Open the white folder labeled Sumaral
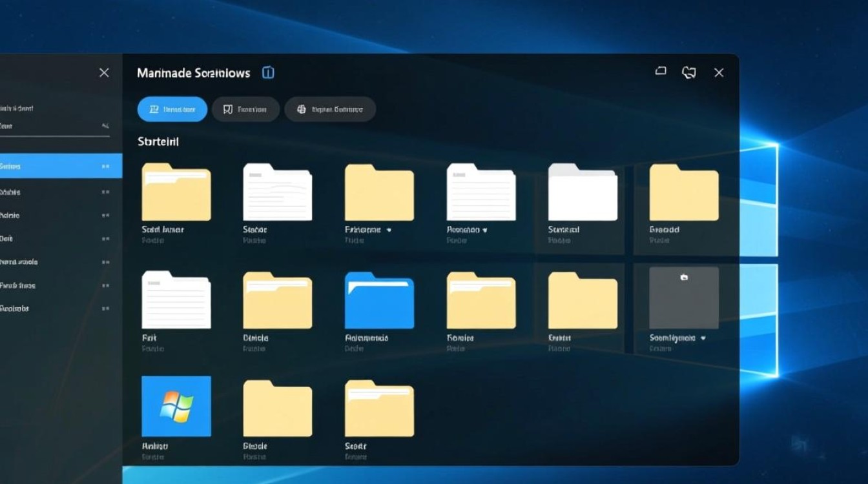 coord(583,192)
